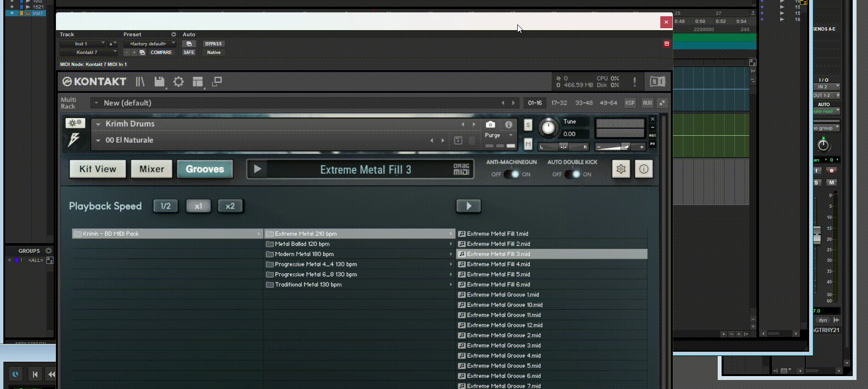Click the return-to-zero transport button
The width and height of the screenshot is (868, 389).
tap(35, 374)
